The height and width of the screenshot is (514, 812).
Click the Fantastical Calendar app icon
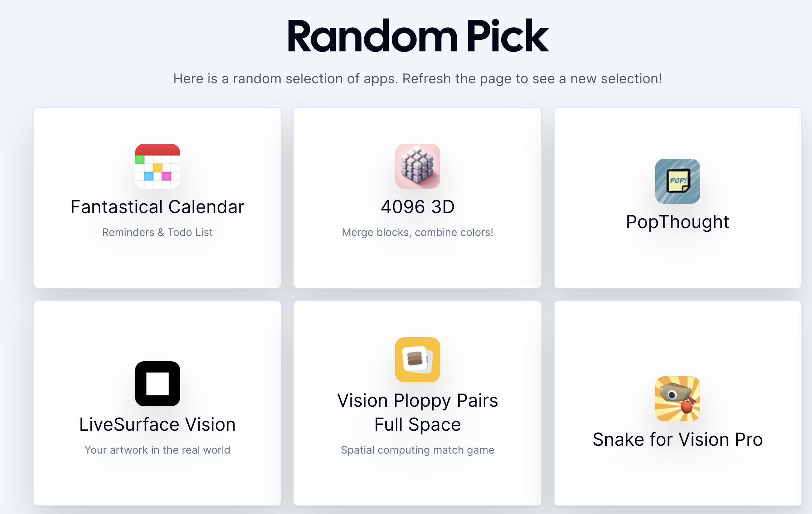(x=157, y=166)
